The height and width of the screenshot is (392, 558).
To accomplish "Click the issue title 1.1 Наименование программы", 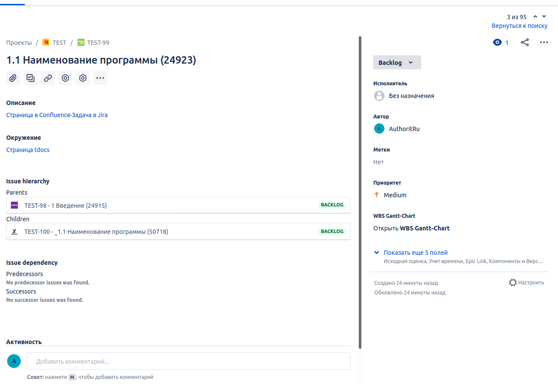I will [x=101, y=60].
